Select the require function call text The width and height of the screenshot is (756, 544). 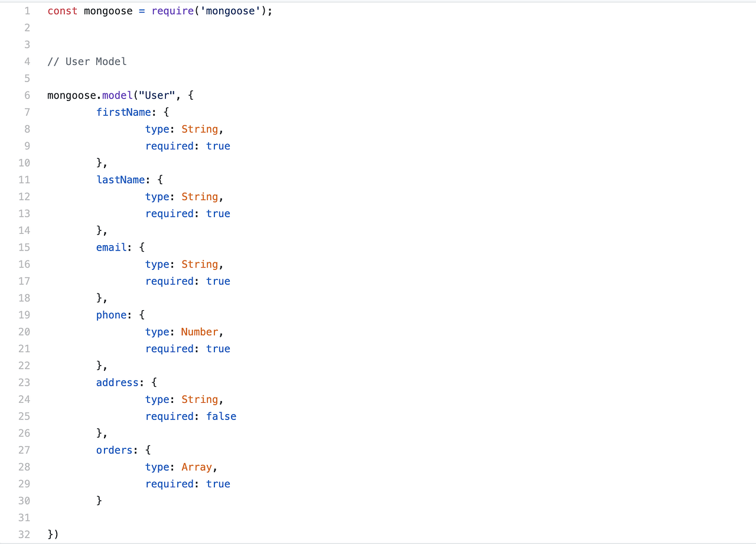tap(172, 11)
